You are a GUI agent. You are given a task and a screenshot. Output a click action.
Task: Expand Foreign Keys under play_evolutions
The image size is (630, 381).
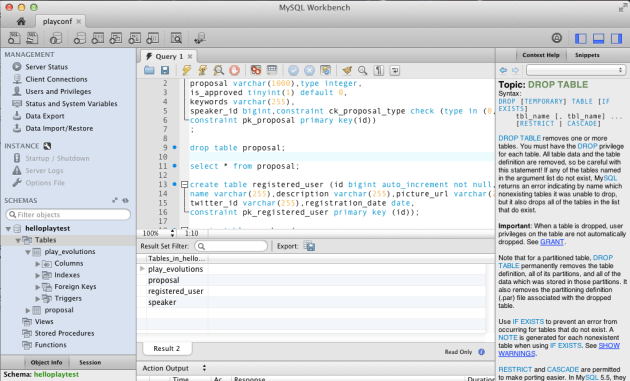click(38, 287)
